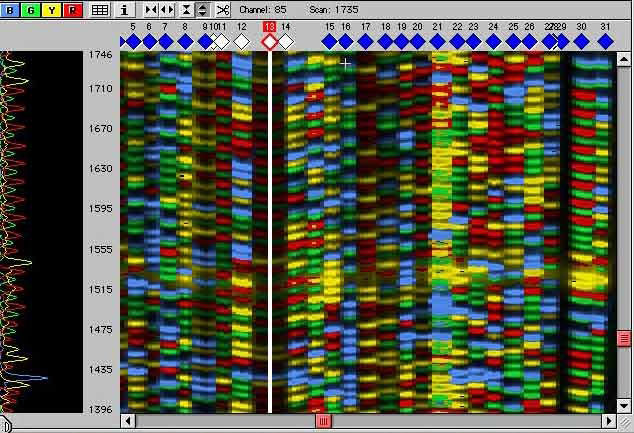The width and height of the screenshot is (634, 433).
Task: Click the Channel: 85 readout
Action: (x=263, y=9)
